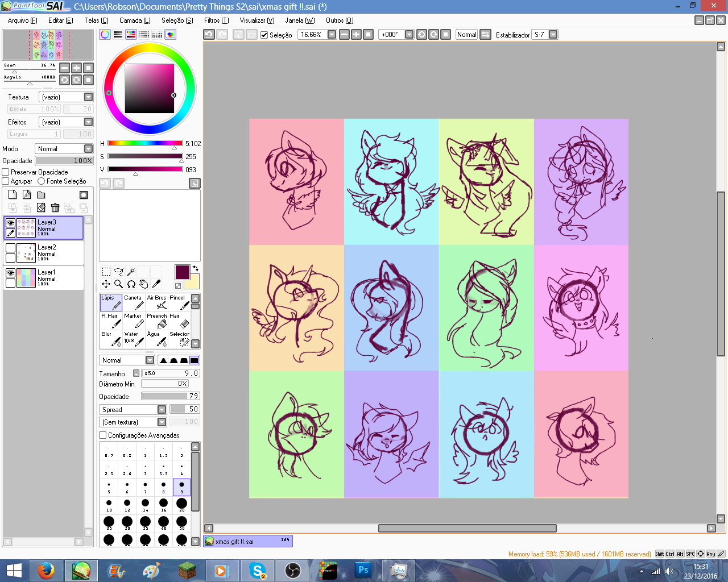Open the Textura dropdown
Viewport: 728px width, 582px height.
point(66,97)
